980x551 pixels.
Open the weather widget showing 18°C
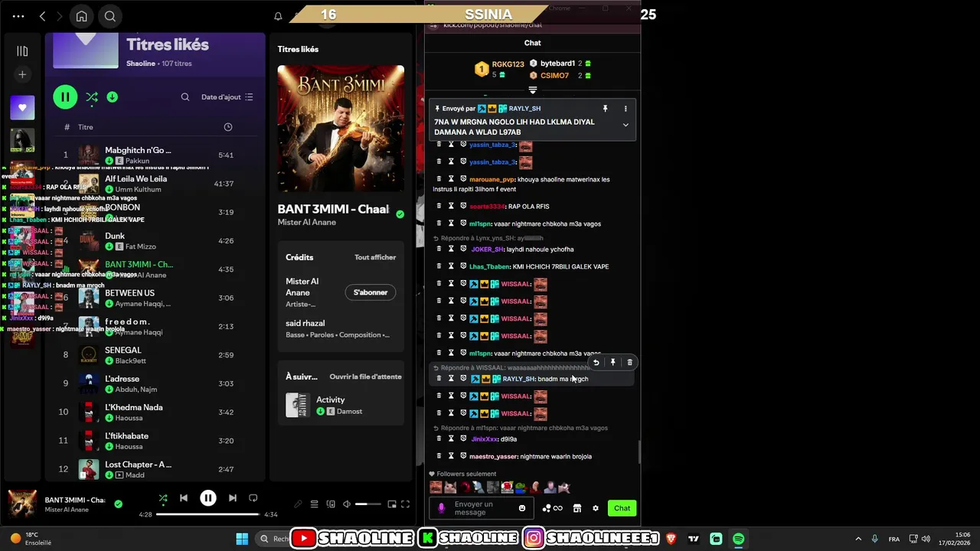31,539
